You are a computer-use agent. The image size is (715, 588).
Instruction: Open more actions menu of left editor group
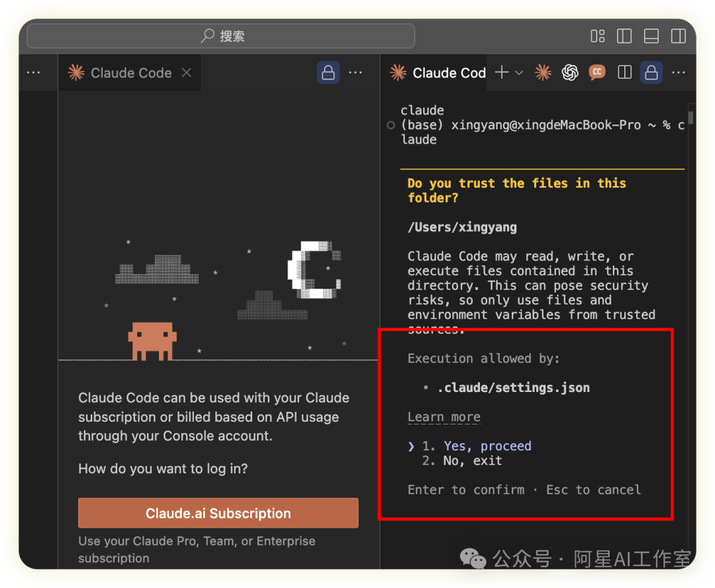click(356, 73)
